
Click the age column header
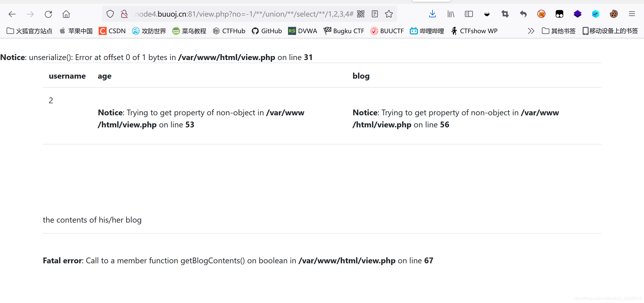point(104,76)
